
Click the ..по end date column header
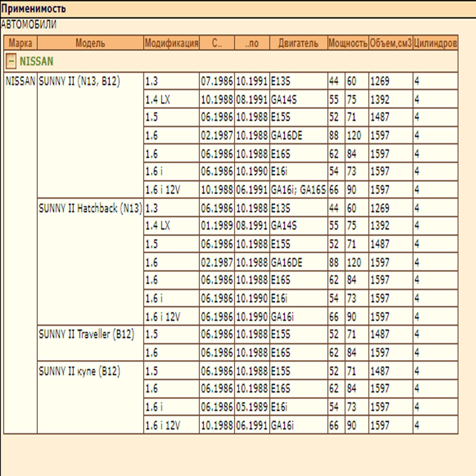tap(252, 43)
